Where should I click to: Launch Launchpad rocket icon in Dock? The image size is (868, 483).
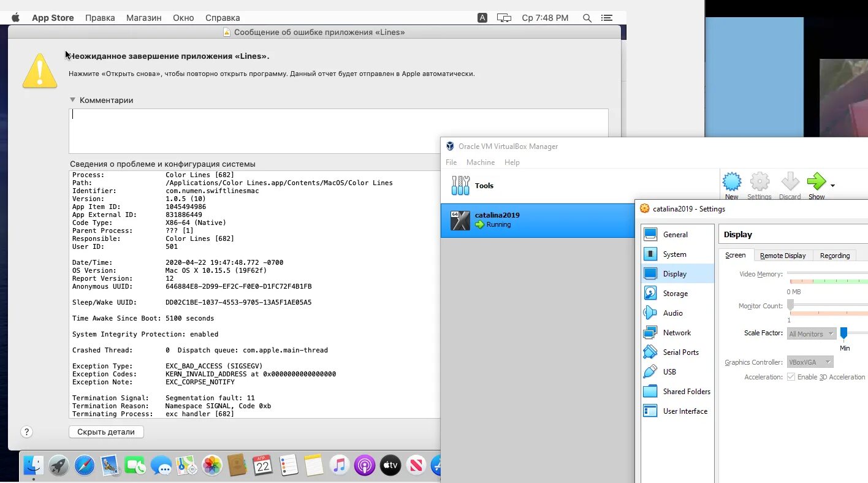pyautogui.click(x=59, y=466)
